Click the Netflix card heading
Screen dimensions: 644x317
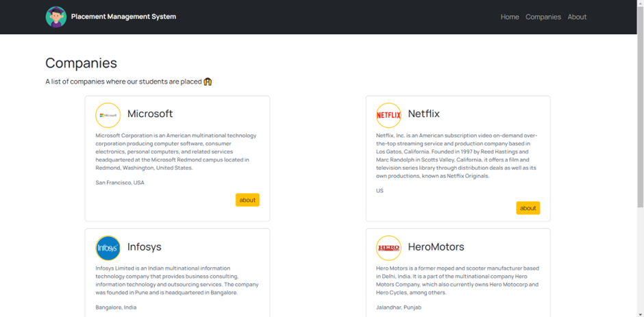coord(424,114)
